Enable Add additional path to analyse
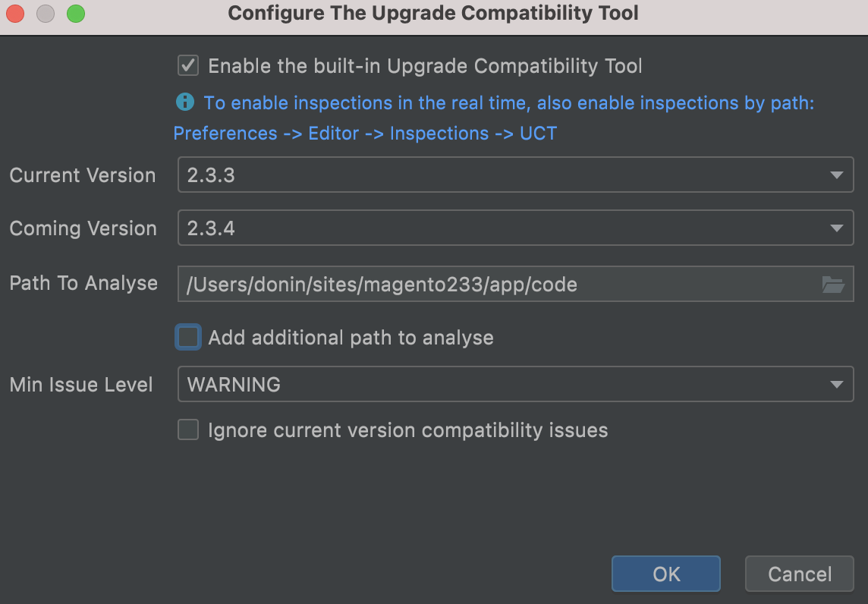Screen dimensions: 868x604 188,337
